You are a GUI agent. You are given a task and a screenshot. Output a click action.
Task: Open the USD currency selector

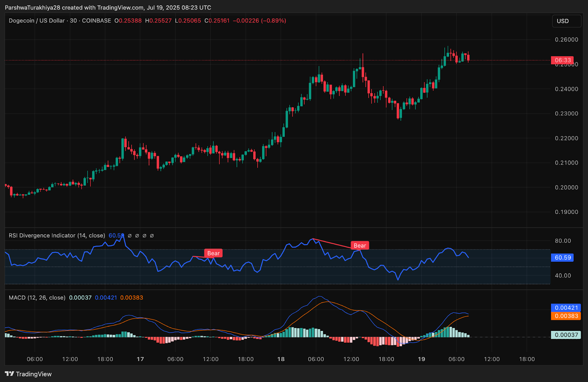566,21
